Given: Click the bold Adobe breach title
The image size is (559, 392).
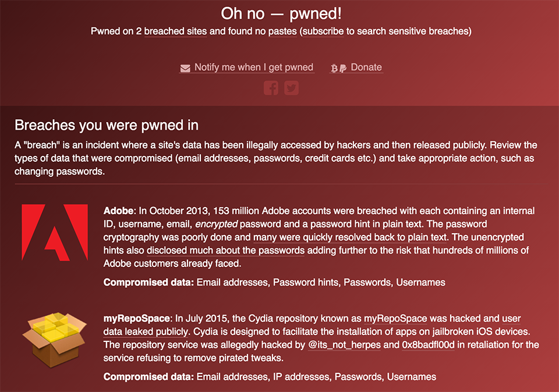Looking at the screenshot, I should (119, 211).
